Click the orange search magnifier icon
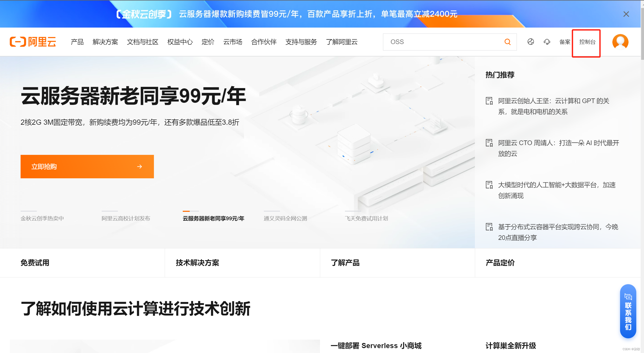 click(x=507, y=42)
